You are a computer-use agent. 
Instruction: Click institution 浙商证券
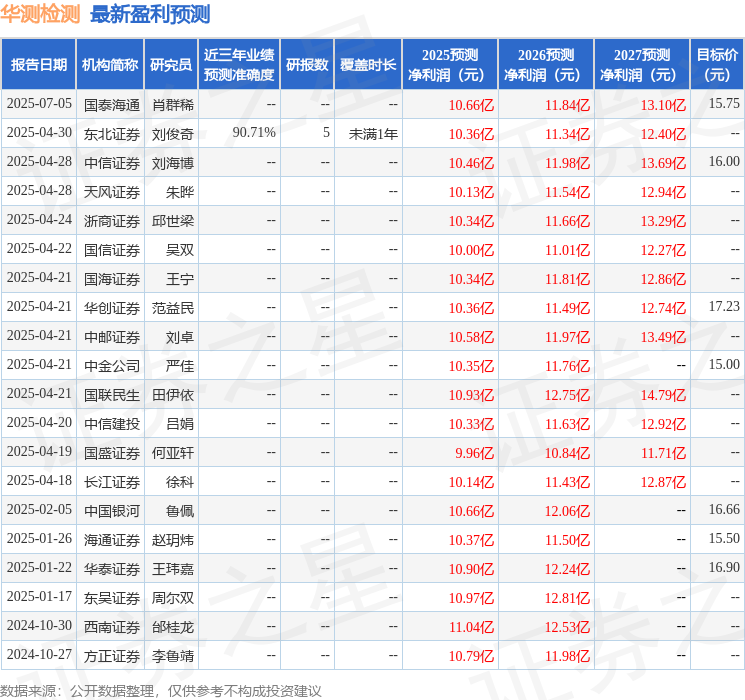(x=112, y=221)
